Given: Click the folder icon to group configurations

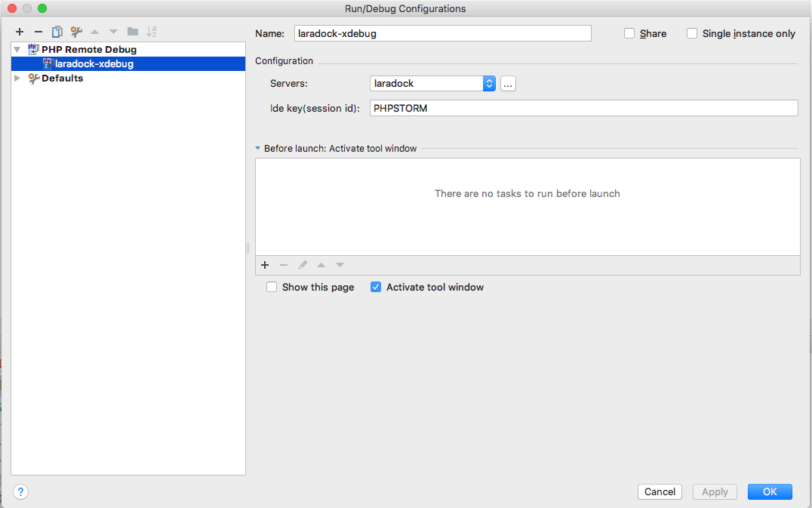Looking at the screenshot, I should [x=132, y=32].
